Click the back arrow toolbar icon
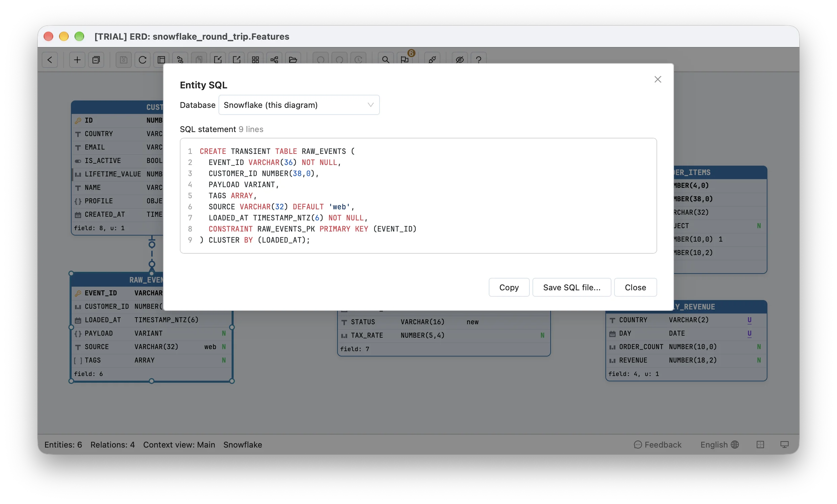Viewport: 837px width, 504px height. point(50,60)
